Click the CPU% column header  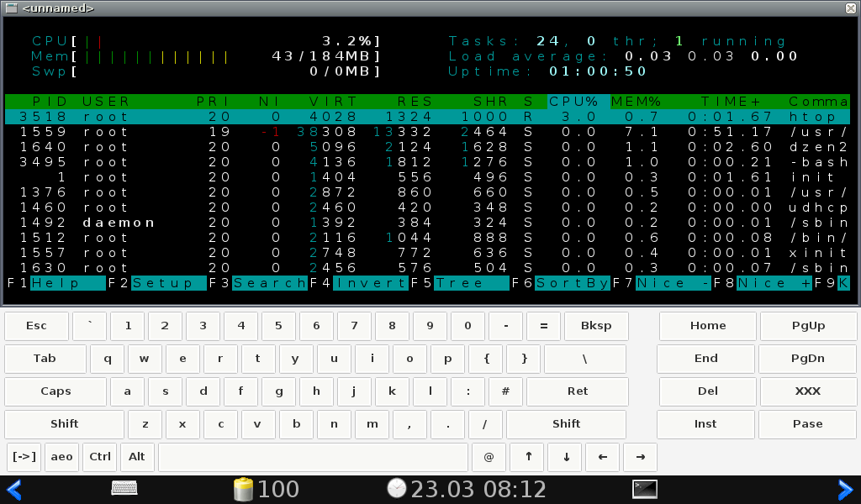point(575,102)
